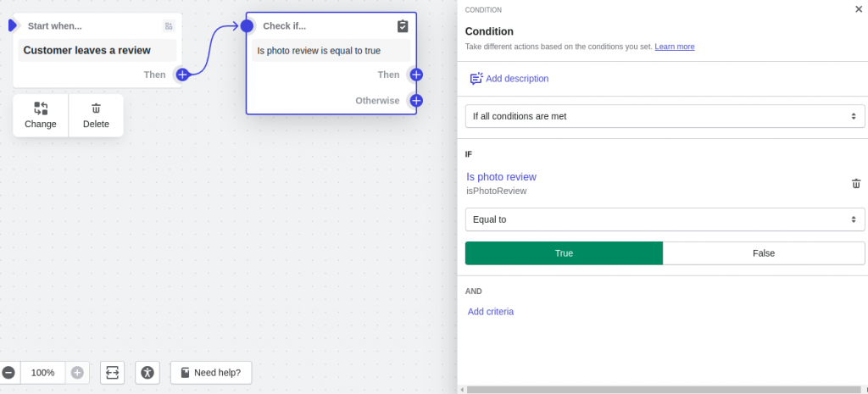Image resolution: width=868 pixels, height=394 pixels.
Task: Click the clipboard icon on Check if card
Action: pos(403,26)
